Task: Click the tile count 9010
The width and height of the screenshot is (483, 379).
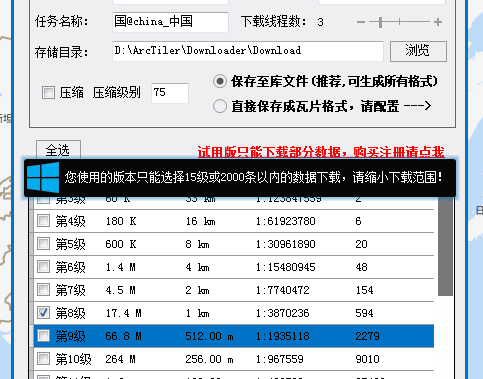Action: pos(367,359)
